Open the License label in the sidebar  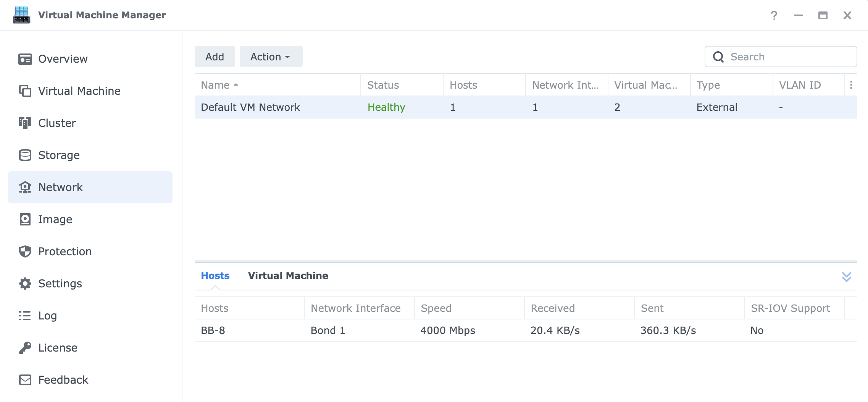[x=58, y=348]
